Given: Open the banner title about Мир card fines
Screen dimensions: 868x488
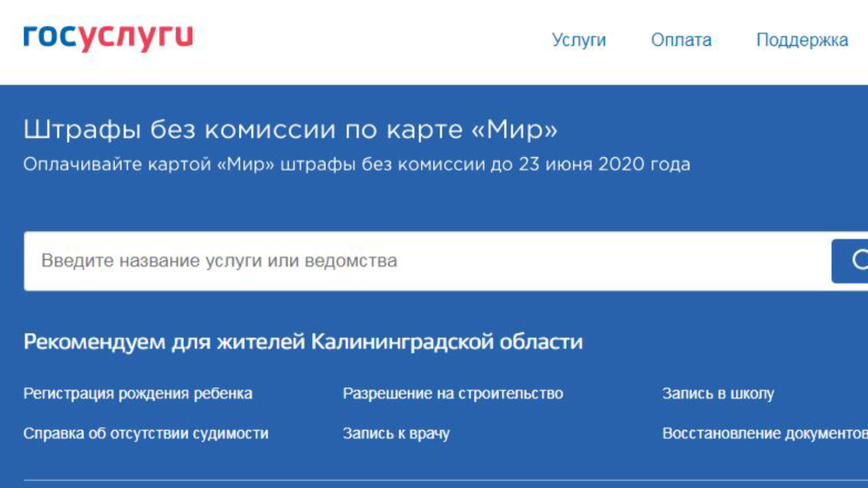Looking at the screenshot, I should [x=290, y=130].
